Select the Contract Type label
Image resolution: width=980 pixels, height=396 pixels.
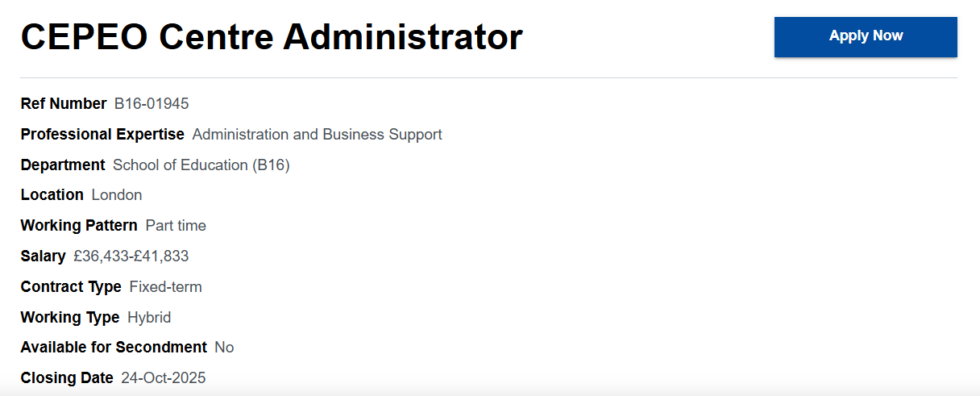pos(71,287)
